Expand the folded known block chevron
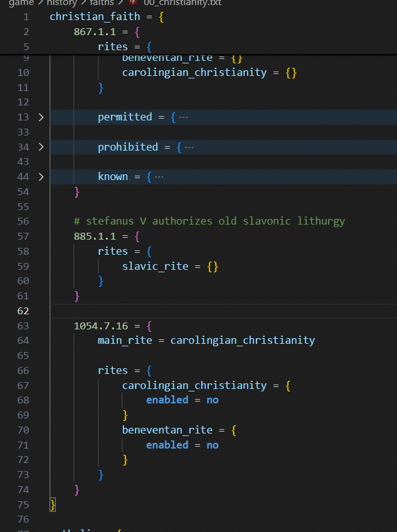 (41, 177)
